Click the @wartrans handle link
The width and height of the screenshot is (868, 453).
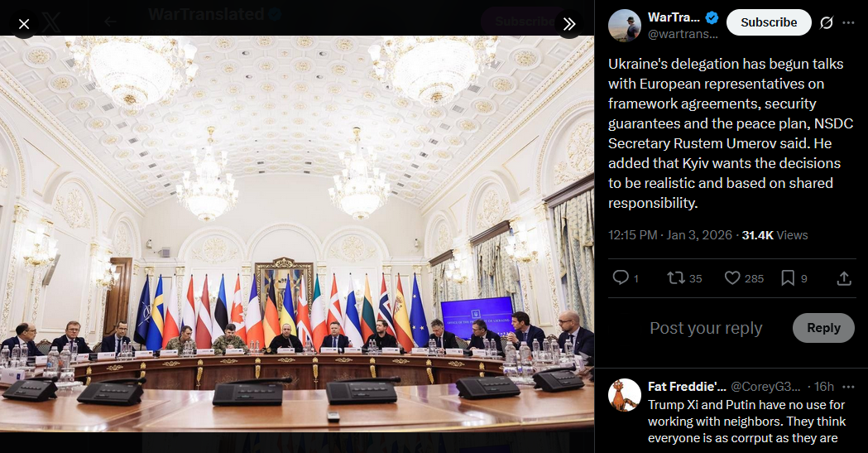tap(683, 34)
